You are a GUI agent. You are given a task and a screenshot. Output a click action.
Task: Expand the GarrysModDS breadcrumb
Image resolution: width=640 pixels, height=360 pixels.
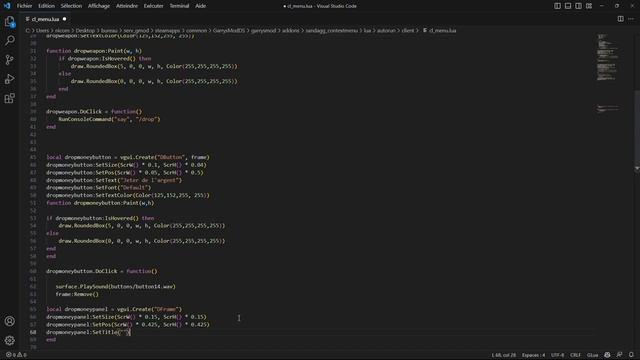[229, 30]
